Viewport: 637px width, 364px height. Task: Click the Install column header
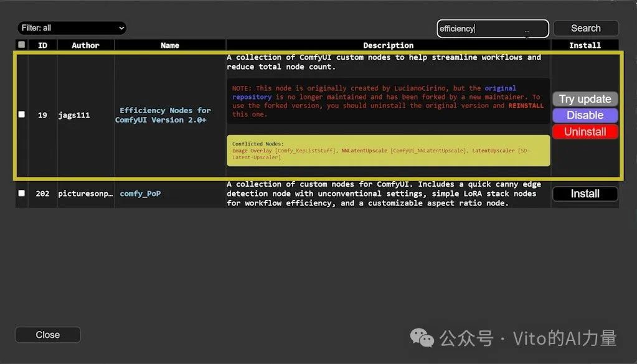coord(585,45)
